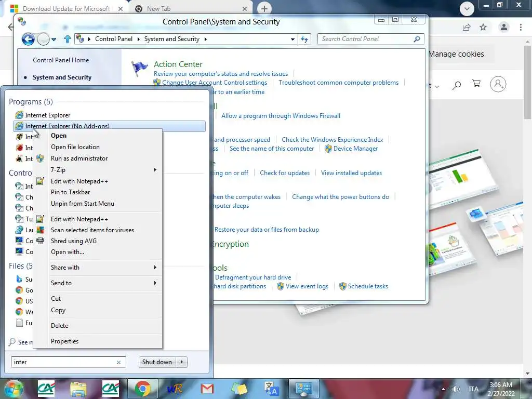
Task: Choose Unpin from Start Menu
Action: (x=83, y=204)
